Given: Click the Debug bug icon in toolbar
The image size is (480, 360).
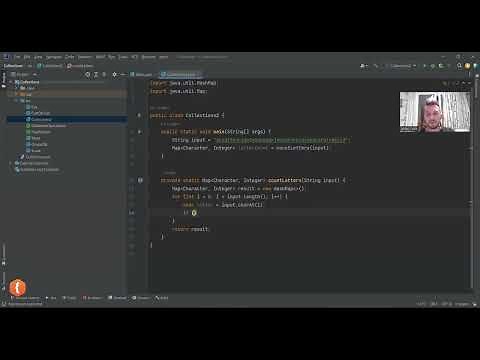Looking at the screenshot, I should pos(433,66).
